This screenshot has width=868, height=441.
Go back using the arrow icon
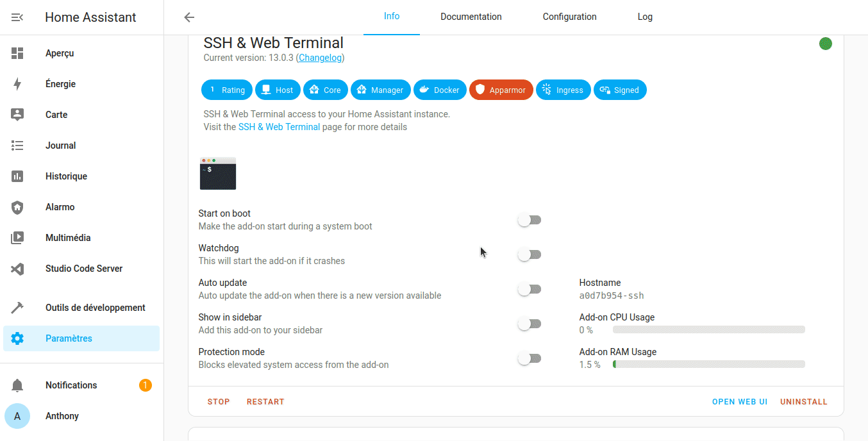click(189, 17)
